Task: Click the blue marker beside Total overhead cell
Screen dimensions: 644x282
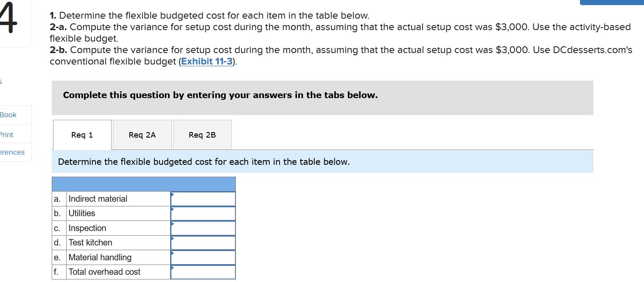Action: [172, 268]
